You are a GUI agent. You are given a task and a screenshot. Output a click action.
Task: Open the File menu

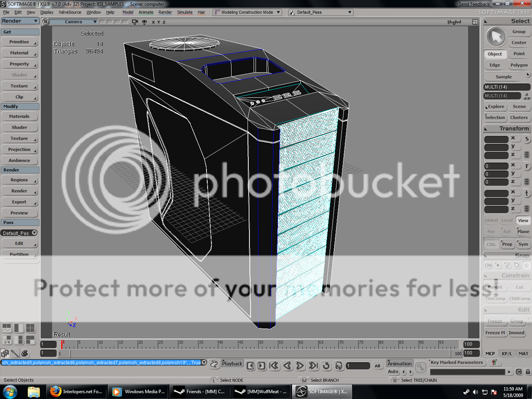click(x=6, y=12)
